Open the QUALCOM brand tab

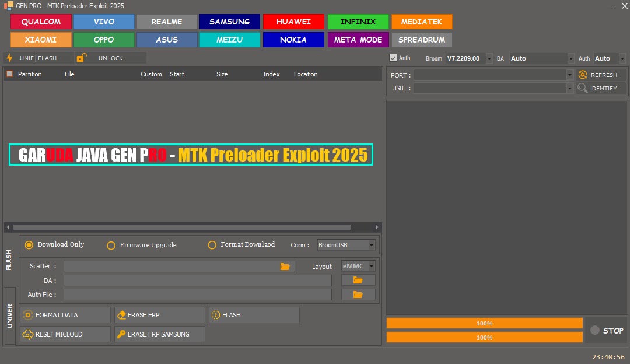(41, 22)
